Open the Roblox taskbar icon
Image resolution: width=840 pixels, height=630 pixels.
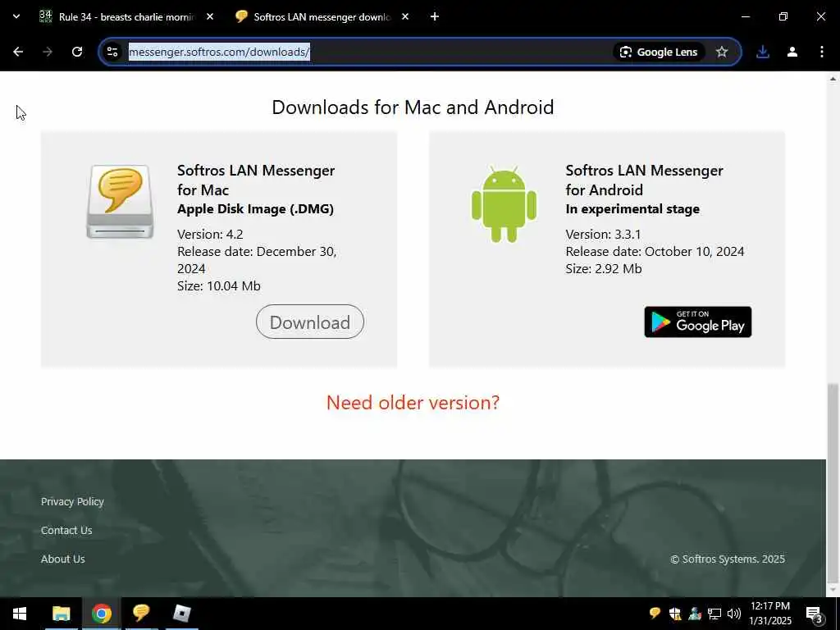pos(181,614)
